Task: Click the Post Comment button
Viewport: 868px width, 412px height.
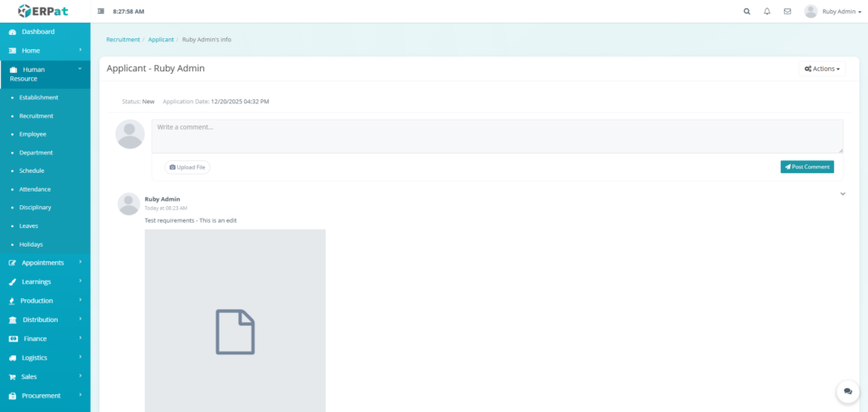Action: (807, 167)
